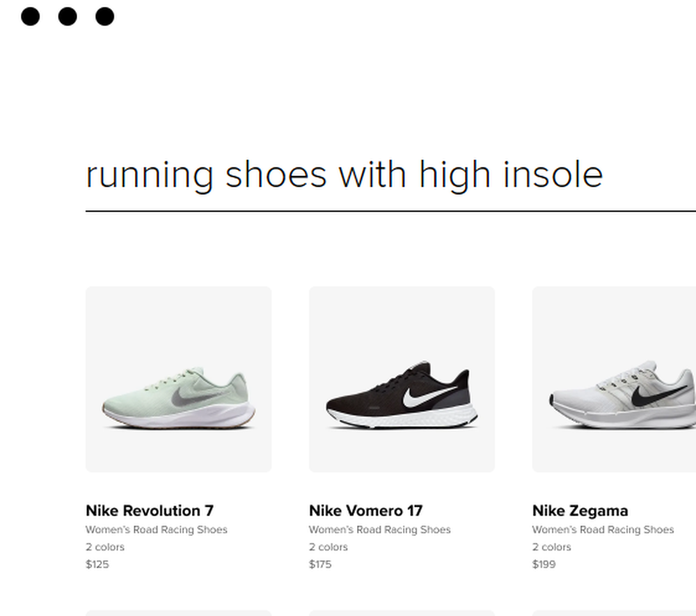Viewport: 696px width, 616px height.
Task: Open the Nike Revolution 7 shoe image
Action: (x=178, y=379)
